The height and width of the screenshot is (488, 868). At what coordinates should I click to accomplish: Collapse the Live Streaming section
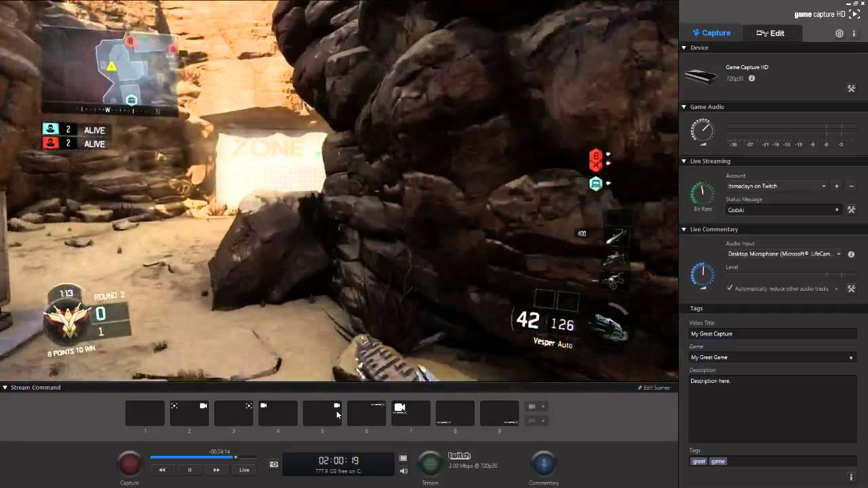tap(684, 161)
